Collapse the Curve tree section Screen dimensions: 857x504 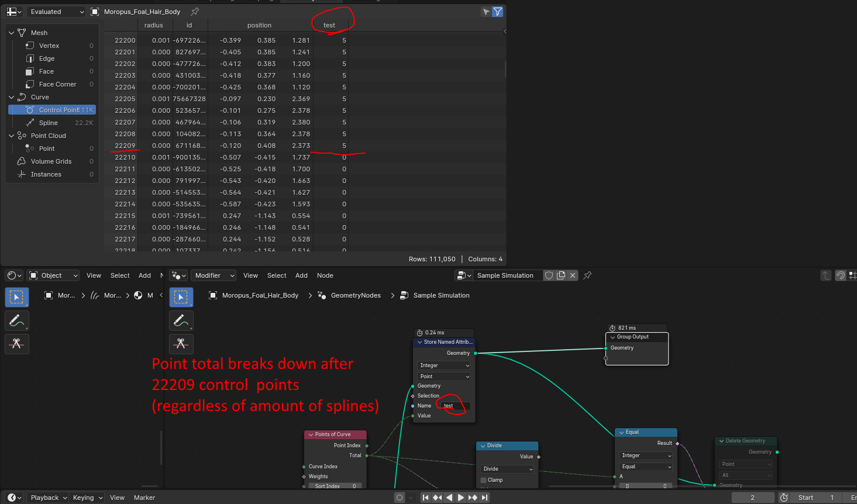click(x=11, y=97)
